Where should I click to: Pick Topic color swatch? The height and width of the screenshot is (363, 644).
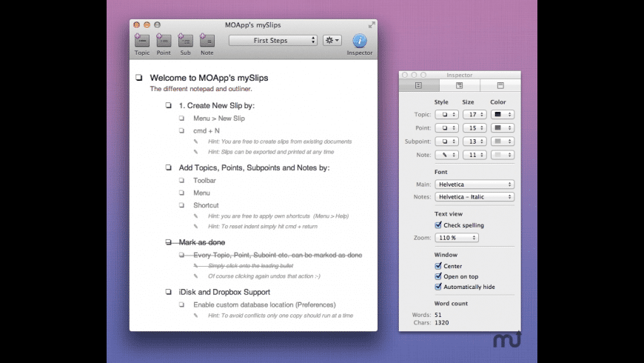click(503, 114)
